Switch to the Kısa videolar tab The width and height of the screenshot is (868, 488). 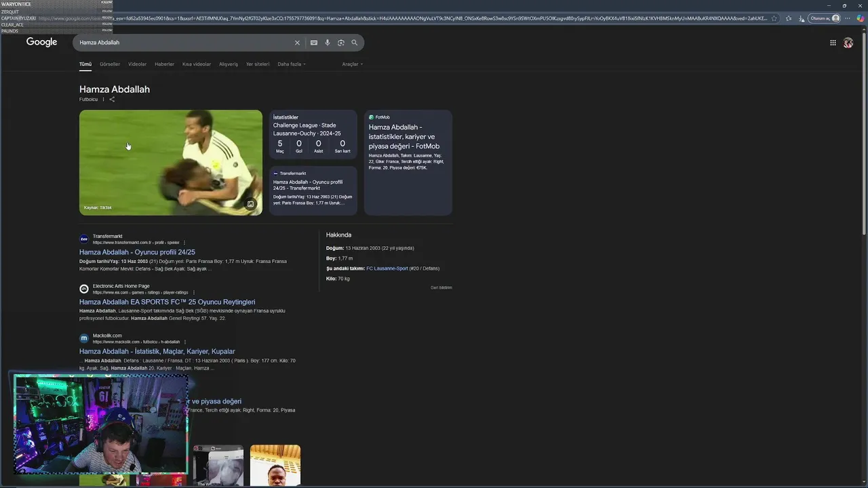coord(197,64)
